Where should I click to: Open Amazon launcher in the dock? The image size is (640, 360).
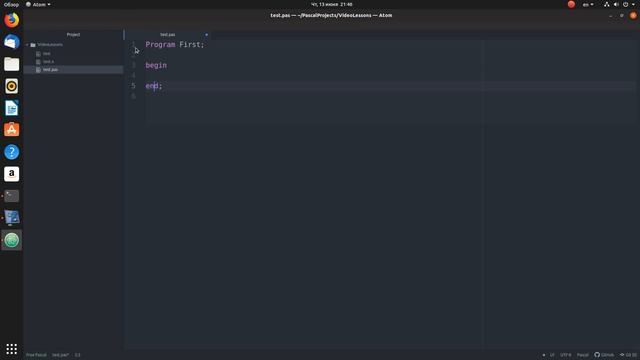[11, 174]
